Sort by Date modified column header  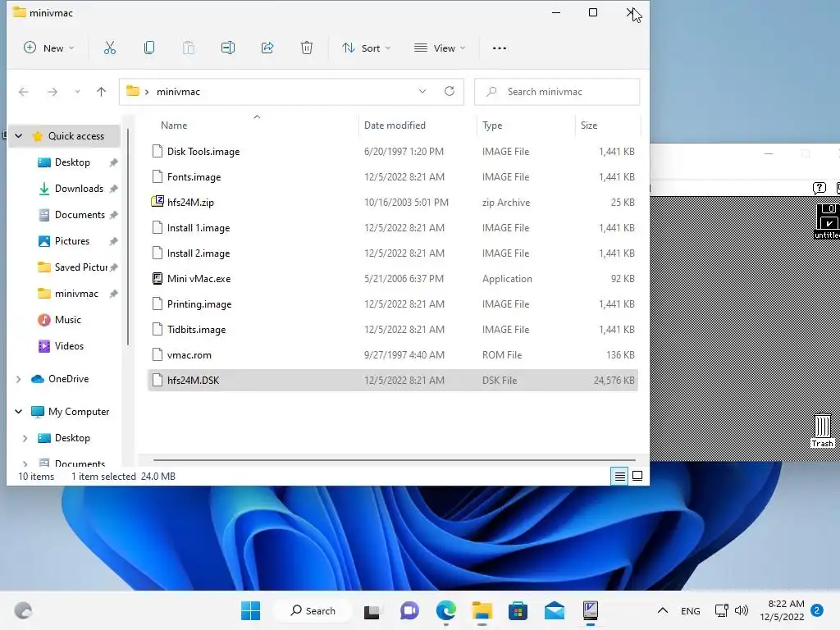[395, 126]
